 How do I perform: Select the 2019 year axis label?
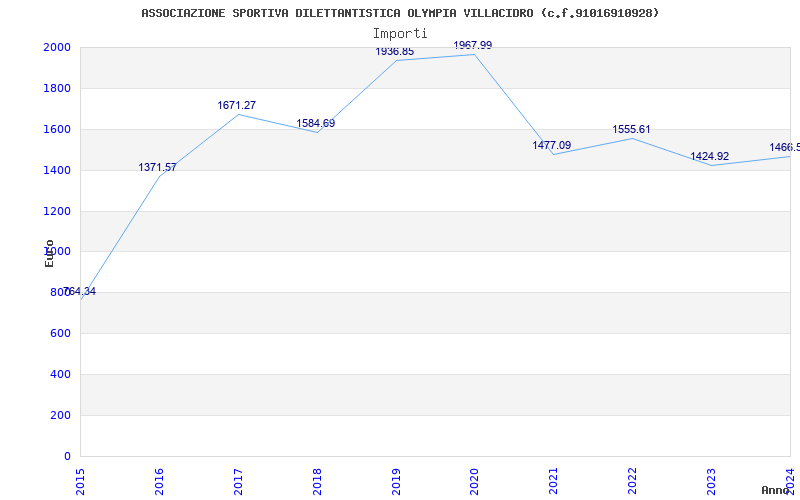(x=396, y=482)
